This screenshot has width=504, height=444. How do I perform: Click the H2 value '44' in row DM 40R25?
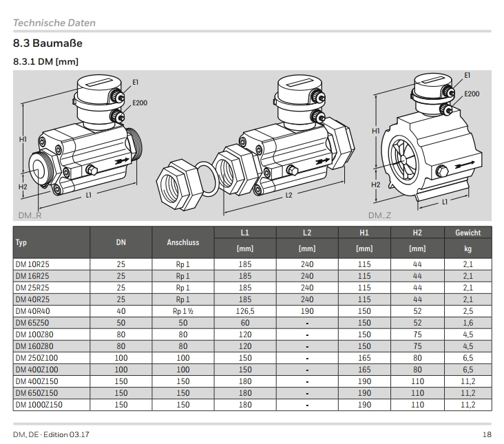point(417,299)
